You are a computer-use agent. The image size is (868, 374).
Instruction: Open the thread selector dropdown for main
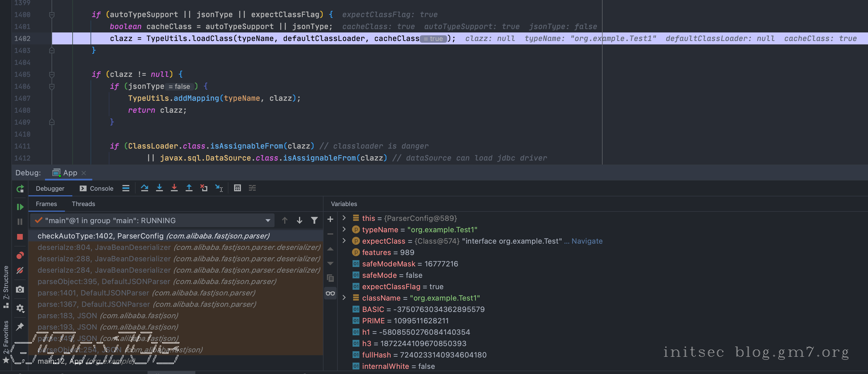267,221
